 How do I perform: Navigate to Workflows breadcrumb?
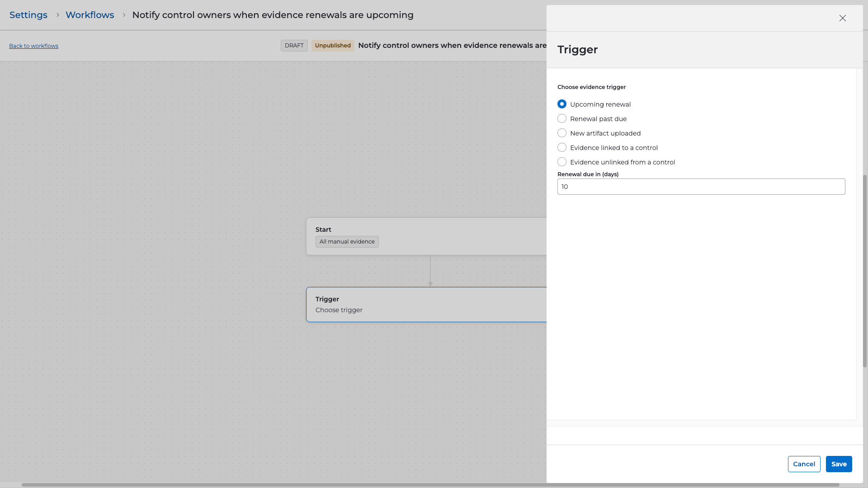point(90,15)
